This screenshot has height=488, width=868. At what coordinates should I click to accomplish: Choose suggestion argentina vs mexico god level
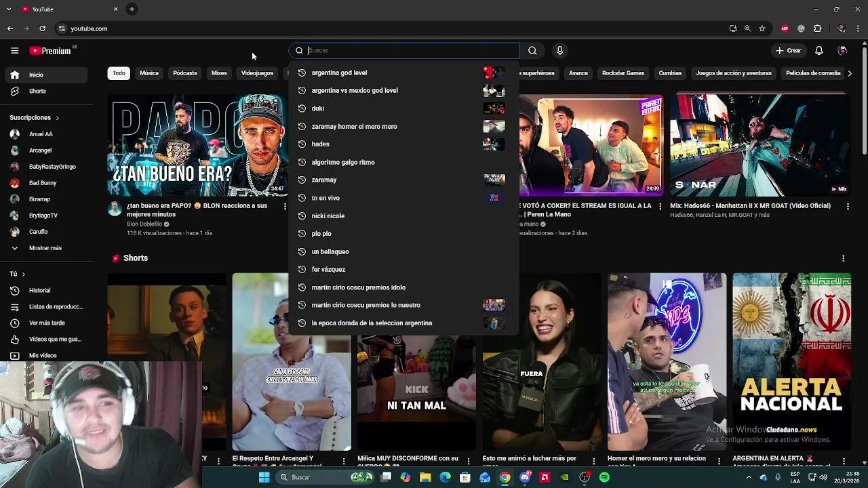pyautogui.click(x=403, y=90)
